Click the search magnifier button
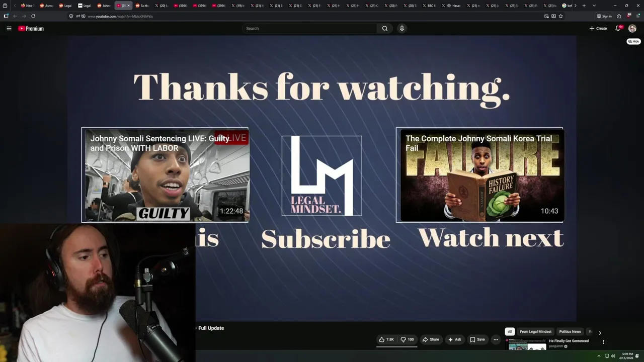Image resolution: width=644 pixels, height=362 pixels. pyautogui.click(x=385, y=29)
